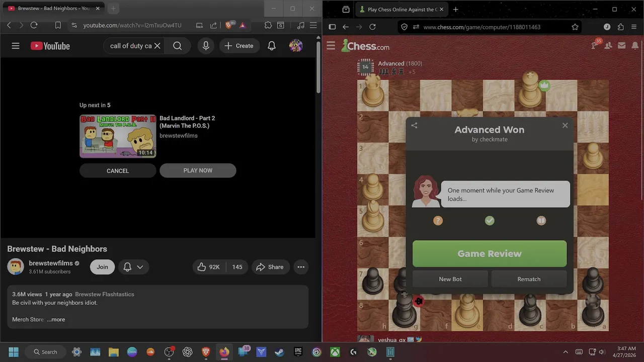
Task: Go back in the Brave browser
Action: click(x=9, y=25)
